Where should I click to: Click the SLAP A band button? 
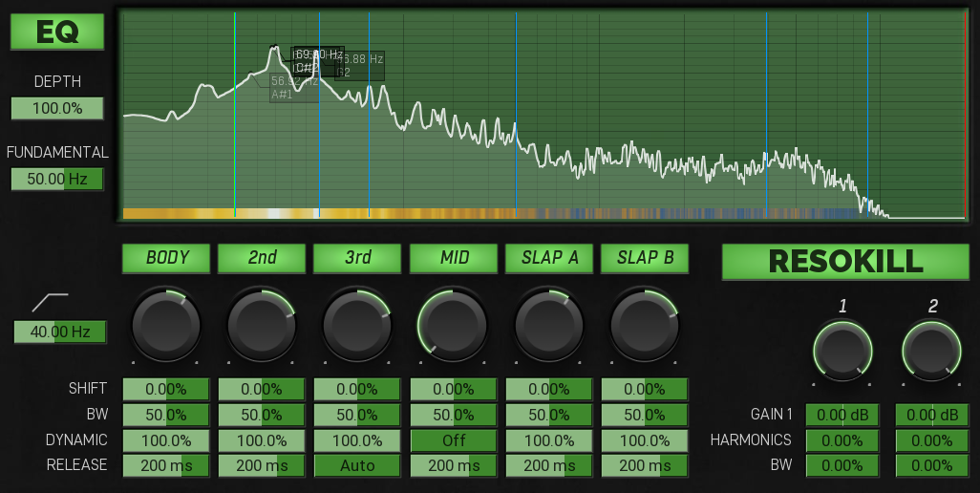(x=549, y=258)
